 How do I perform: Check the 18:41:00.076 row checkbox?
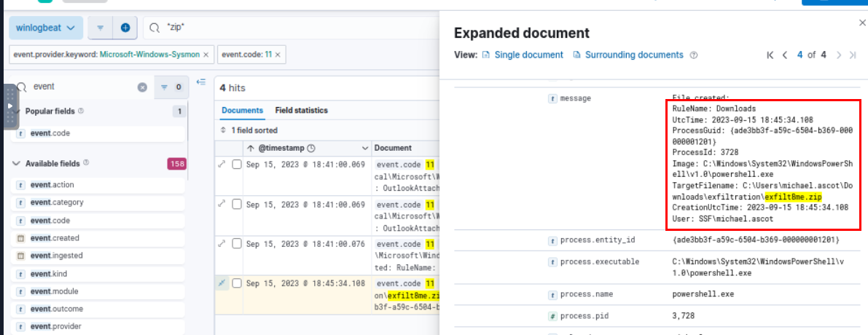(x=236, y=244)
